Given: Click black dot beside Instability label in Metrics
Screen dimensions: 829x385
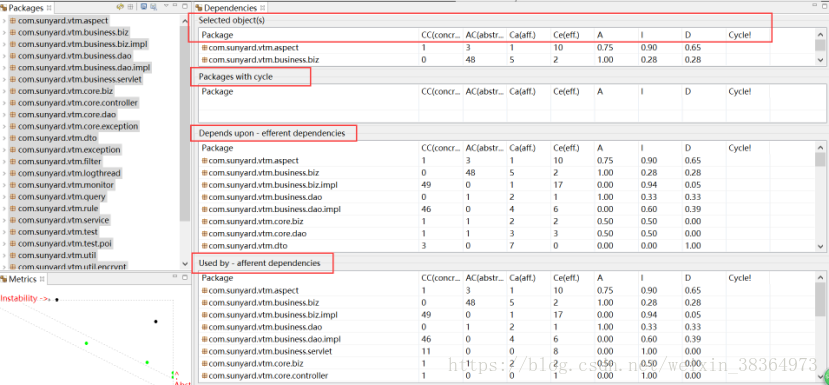Looking at the screenshot, I should coord(57,300).
